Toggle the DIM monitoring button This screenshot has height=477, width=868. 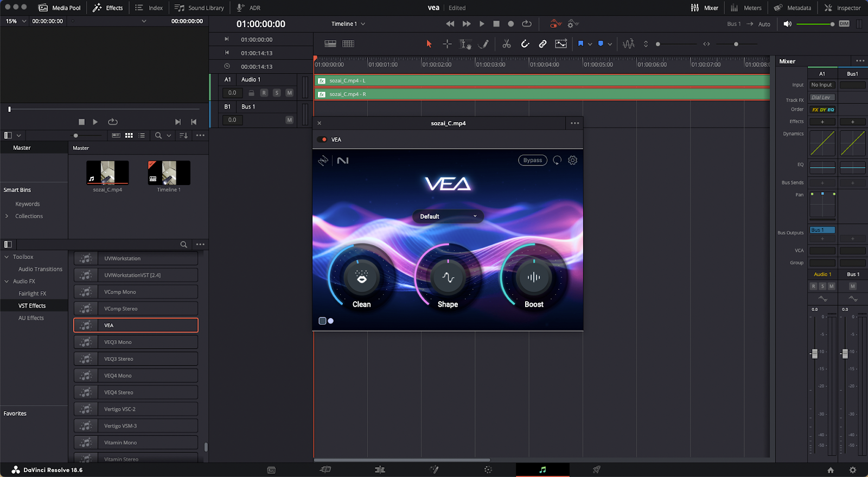tap(844, 24)
